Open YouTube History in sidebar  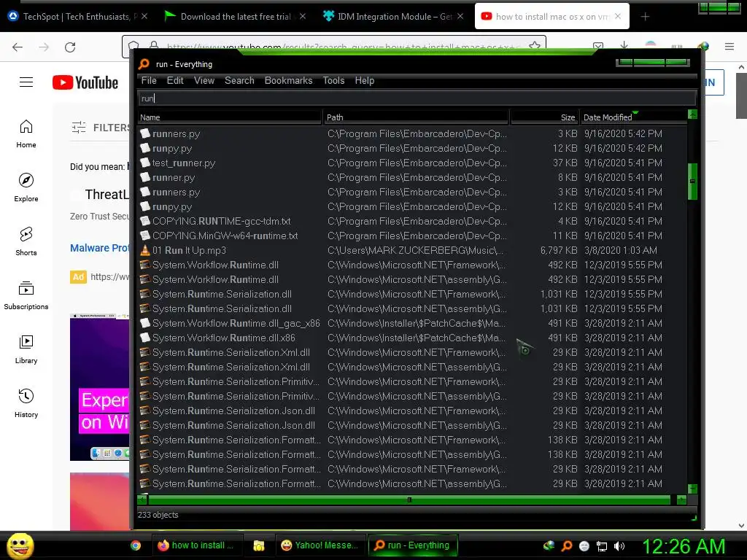tap(26, 403)
